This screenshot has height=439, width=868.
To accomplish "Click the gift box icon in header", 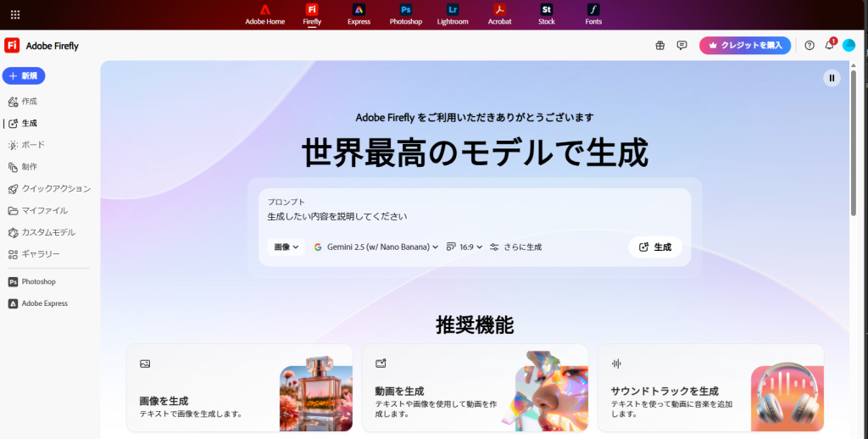I will click(660, 46).
